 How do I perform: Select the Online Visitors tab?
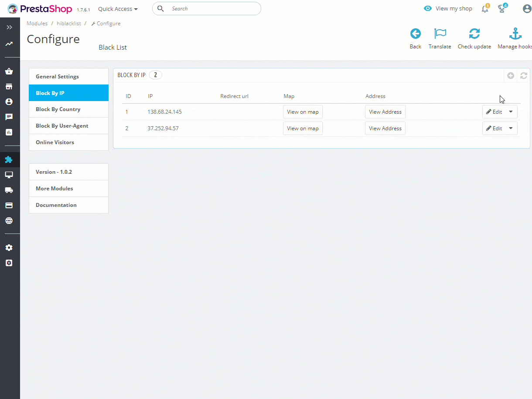[68, 142]
